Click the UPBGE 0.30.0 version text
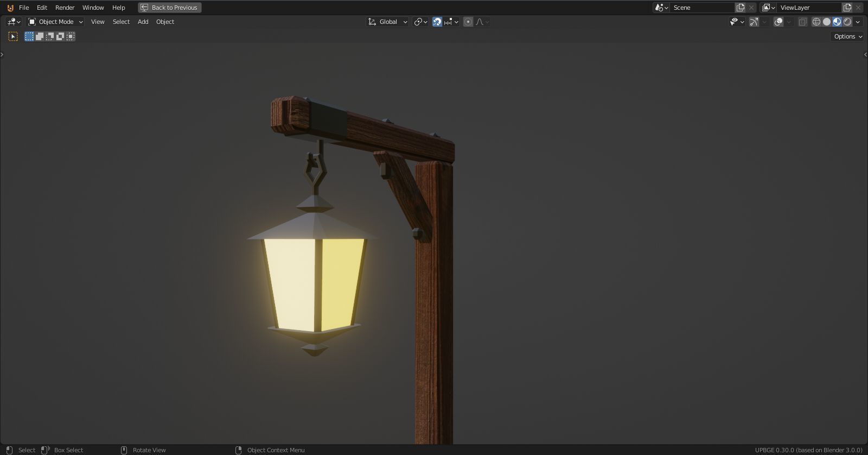868x455 pixels. pyautogui.click(x=808, y=450)
